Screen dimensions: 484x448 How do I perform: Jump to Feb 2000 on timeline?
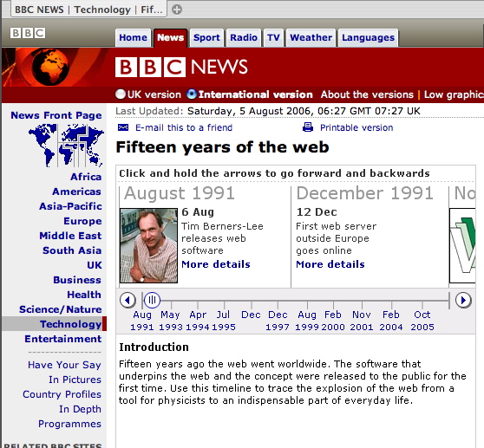click(333, 321)
